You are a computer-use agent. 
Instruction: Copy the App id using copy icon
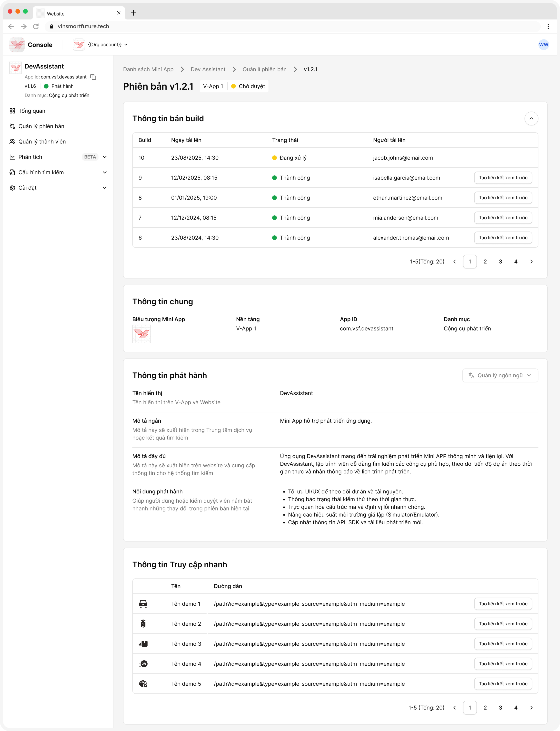[93, 77]
